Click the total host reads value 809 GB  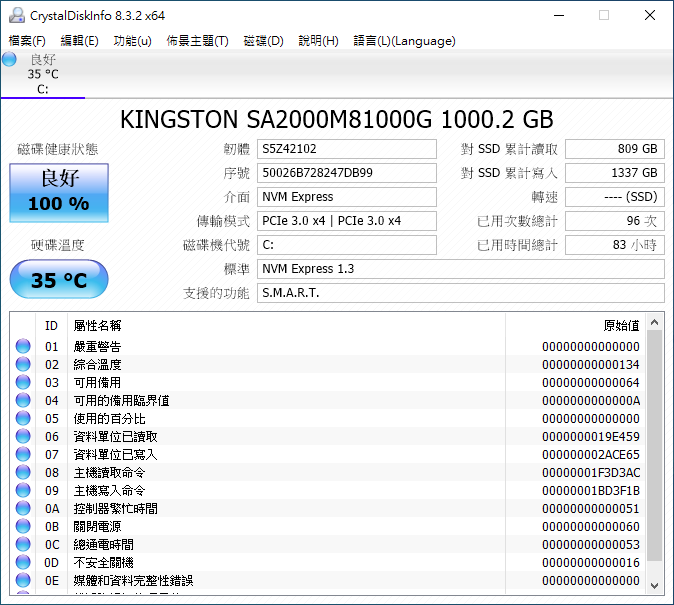coord(615,149)
